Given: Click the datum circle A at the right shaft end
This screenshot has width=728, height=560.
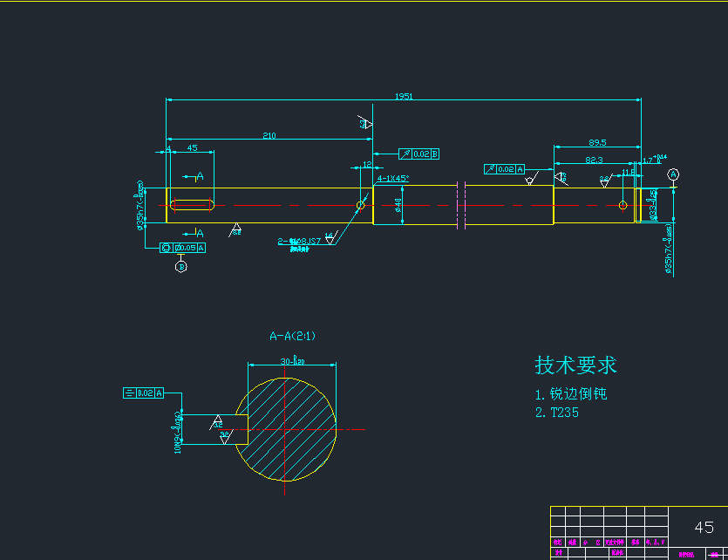Looking at the screenshot, I should tap(673, 174).
